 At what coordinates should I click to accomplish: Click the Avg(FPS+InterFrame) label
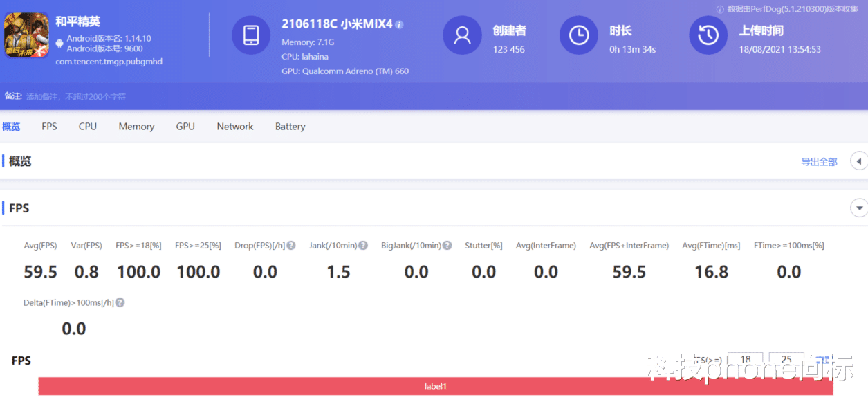coord(629,246)
